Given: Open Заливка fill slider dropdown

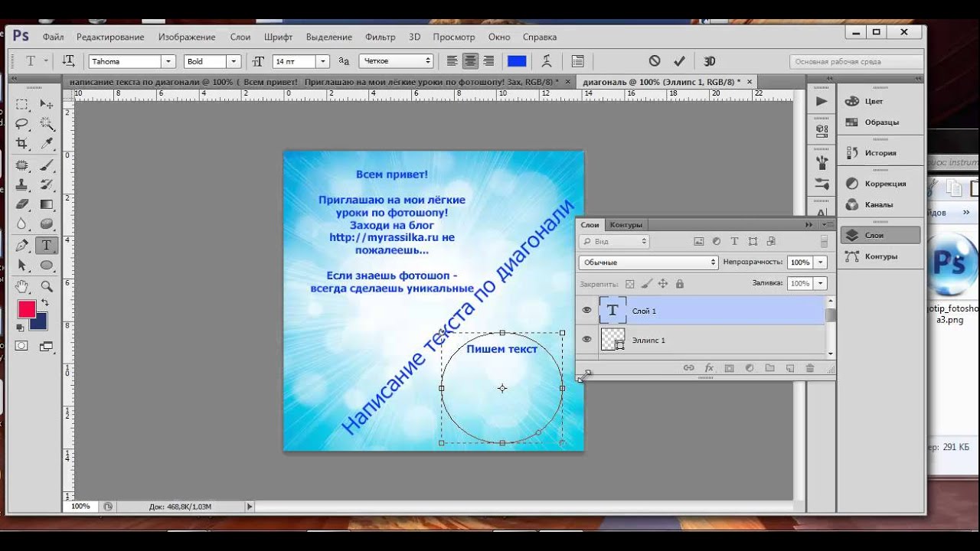Looking at the screenshot, I should click(x=821, y=283).
